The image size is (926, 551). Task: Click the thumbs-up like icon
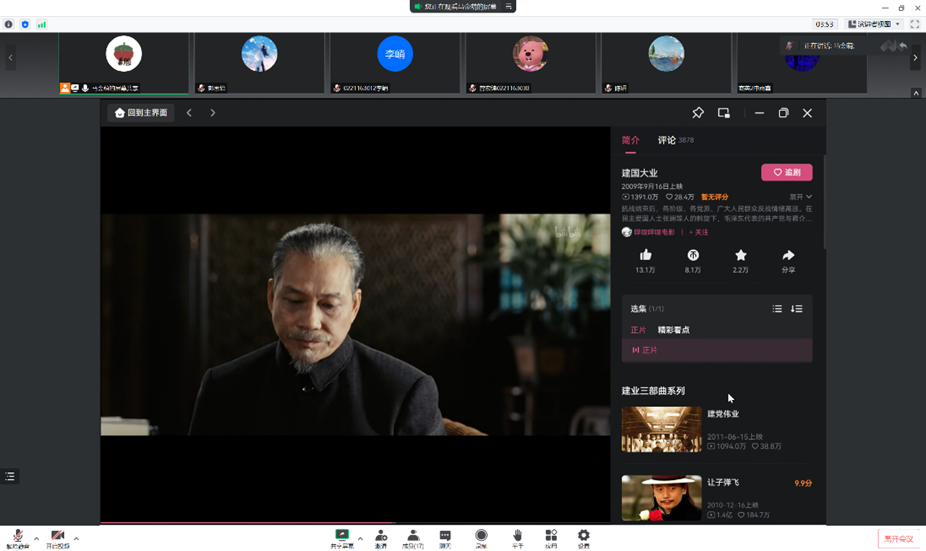pos(645,256)
